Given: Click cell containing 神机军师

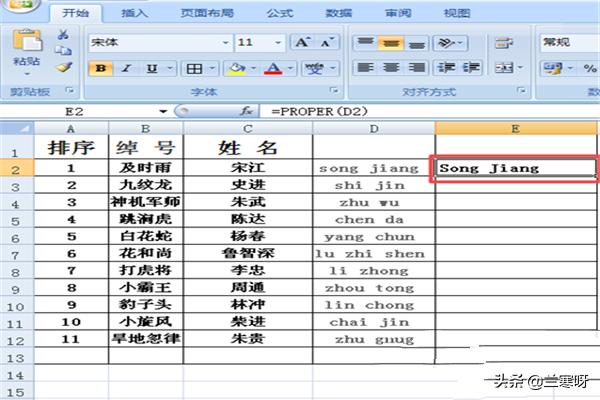Looking at the screenshot, I should click(x=146, y=202).
